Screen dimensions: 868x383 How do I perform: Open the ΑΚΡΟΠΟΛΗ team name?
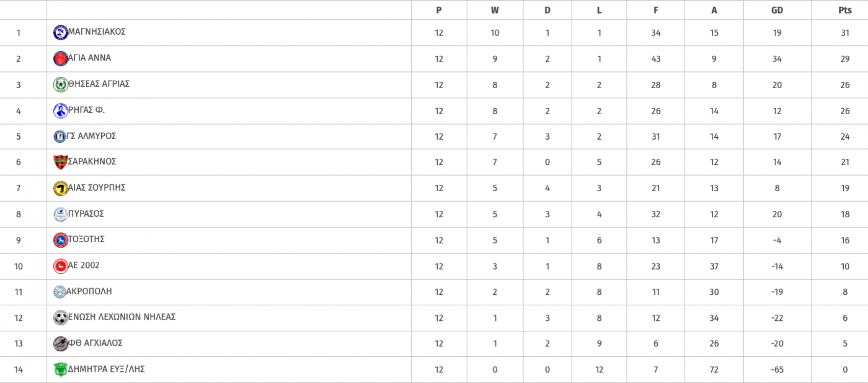point(90,291)
